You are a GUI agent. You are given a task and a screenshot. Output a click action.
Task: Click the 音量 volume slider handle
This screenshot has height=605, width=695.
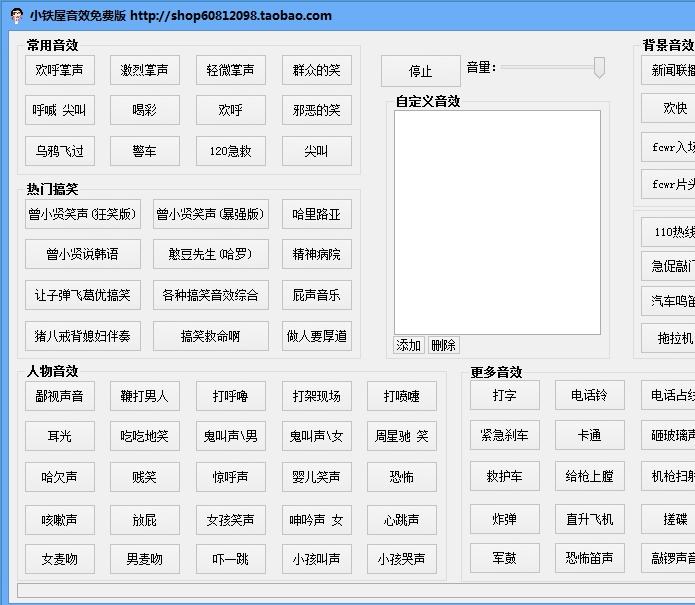[599, 67]
